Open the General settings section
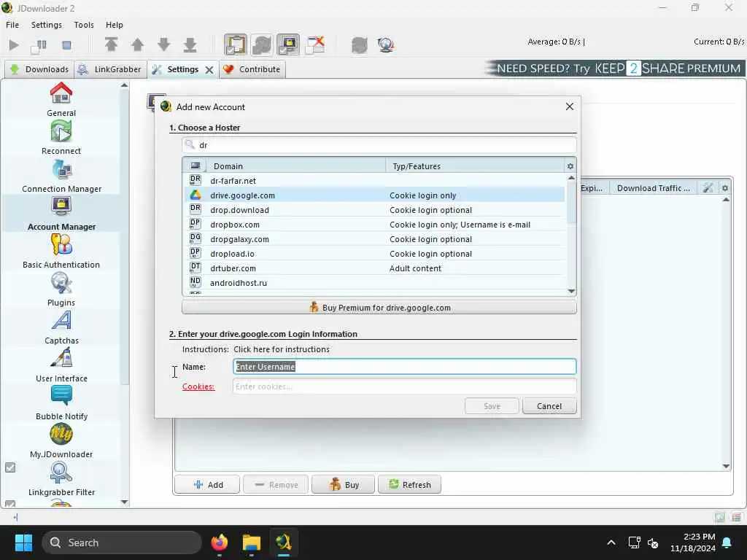 click(61, 99)
